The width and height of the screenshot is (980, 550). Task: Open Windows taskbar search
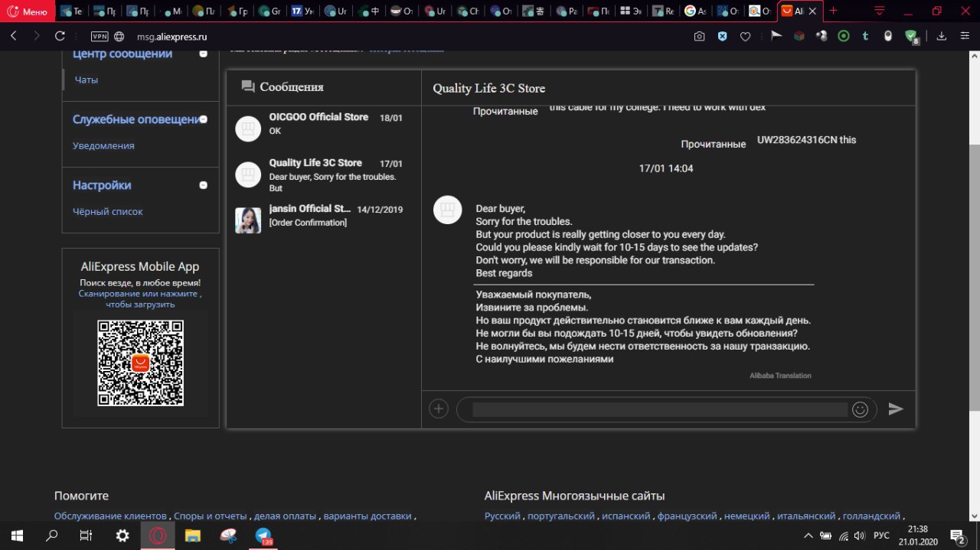point(51,535)
